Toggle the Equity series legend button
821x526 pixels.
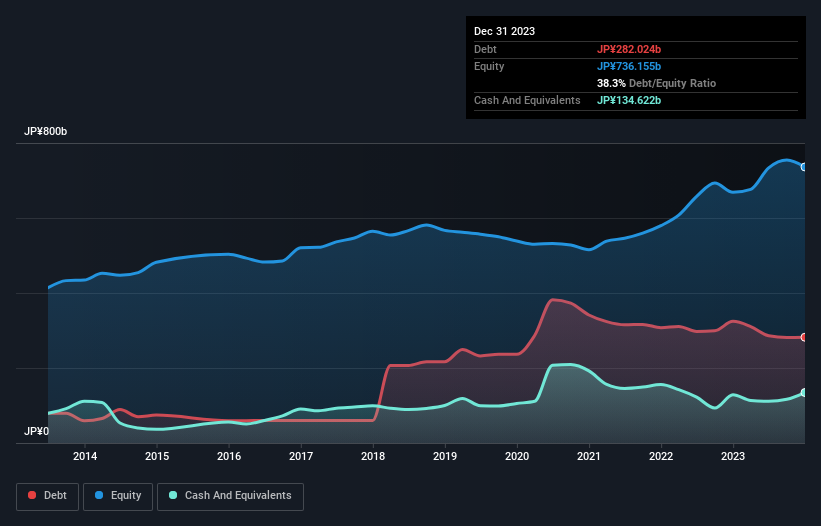point(118,496)
